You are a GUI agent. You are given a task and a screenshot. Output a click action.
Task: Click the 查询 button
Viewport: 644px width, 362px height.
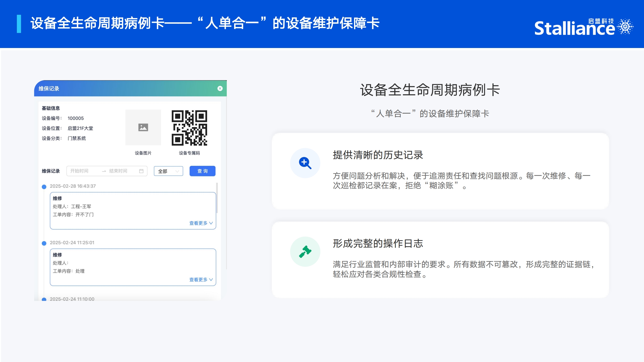point(202,171)
